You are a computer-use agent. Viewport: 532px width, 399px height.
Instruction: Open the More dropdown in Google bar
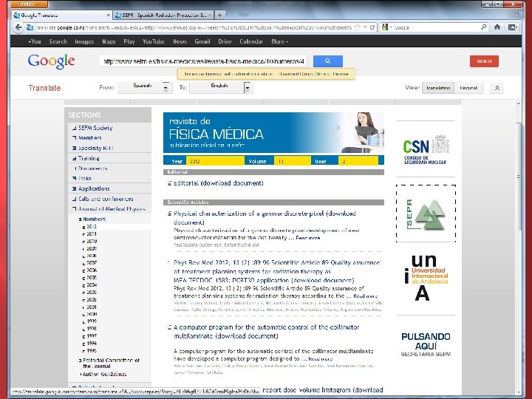[x=279, y=41]
